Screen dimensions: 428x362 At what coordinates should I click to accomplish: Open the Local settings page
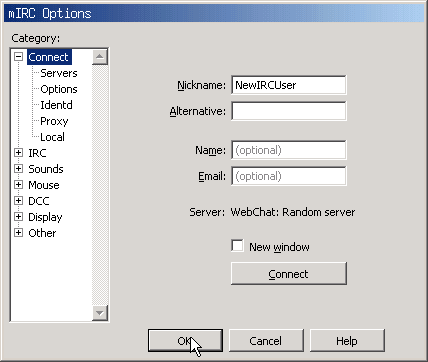pos(52,137)
